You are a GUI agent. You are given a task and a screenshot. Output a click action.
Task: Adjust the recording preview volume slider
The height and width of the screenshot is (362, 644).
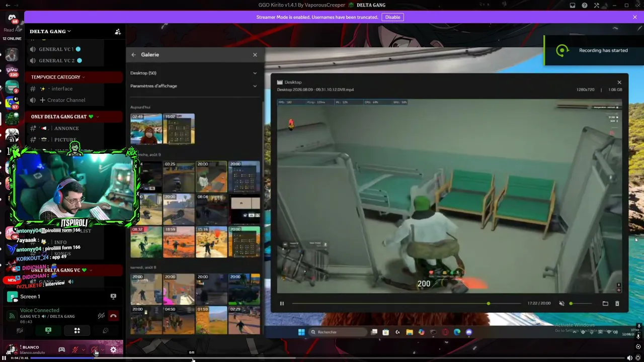(x=581, y=304)
